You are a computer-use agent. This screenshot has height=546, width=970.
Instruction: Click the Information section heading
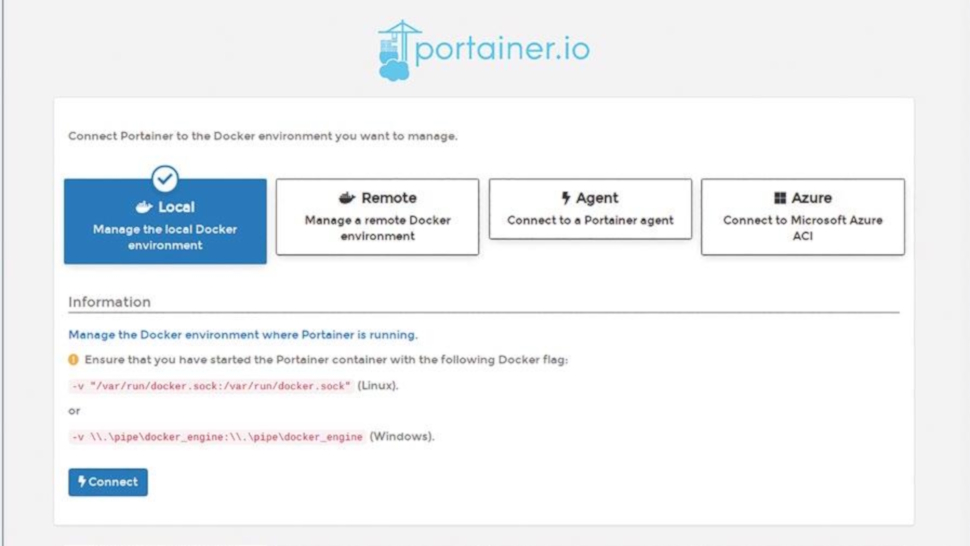(109, 302)
